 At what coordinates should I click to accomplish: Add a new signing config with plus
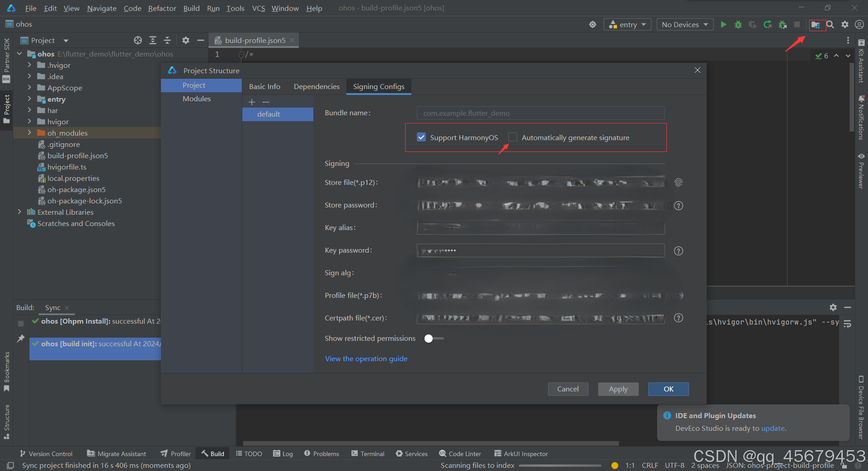(x=252, y=102)
